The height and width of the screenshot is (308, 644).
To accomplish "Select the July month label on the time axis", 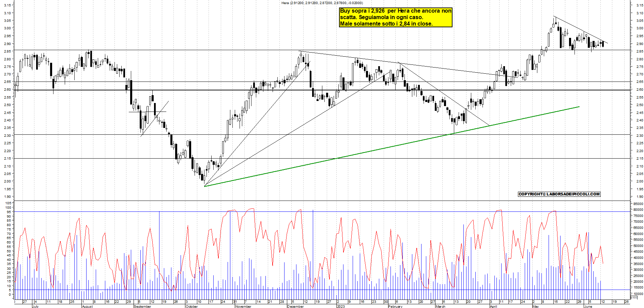I will pyautogui.click(x=35, y=306).
